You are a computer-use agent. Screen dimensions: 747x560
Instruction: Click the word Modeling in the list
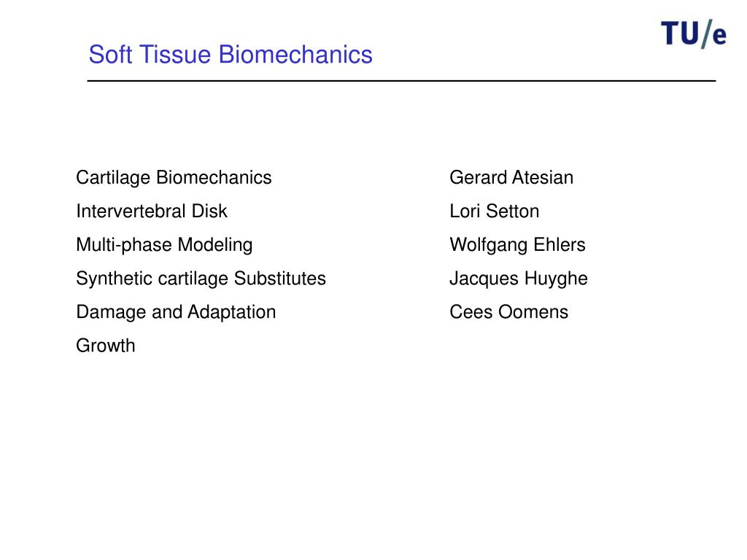click(215, 245)
